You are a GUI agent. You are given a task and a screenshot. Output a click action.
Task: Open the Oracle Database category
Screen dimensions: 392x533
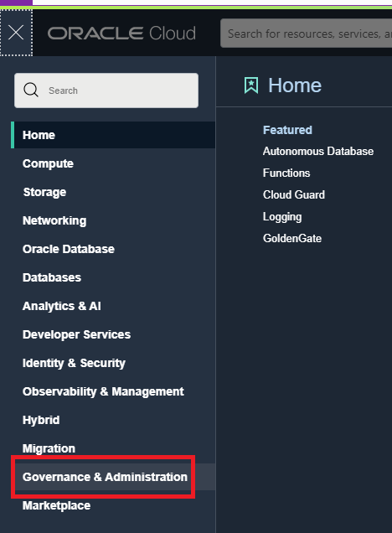point(69,249)
